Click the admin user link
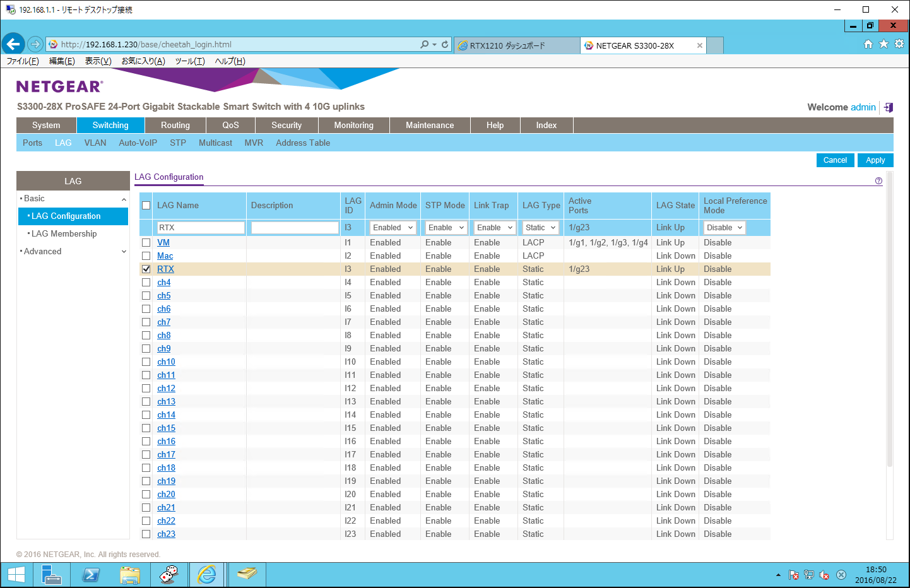Screen dimensions: 910x588 click(863, 107)
